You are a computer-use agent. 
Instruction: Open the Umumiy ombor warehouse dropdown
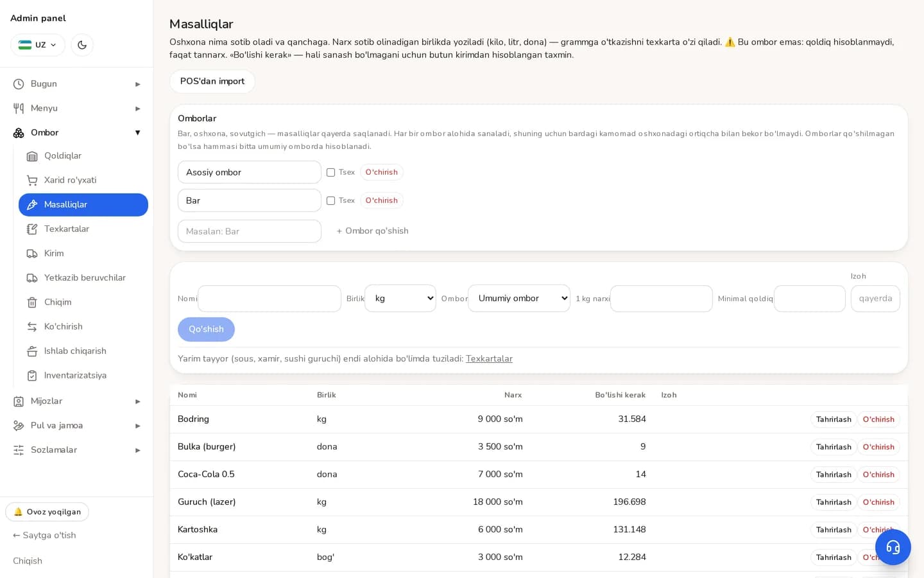click(519, 299)
